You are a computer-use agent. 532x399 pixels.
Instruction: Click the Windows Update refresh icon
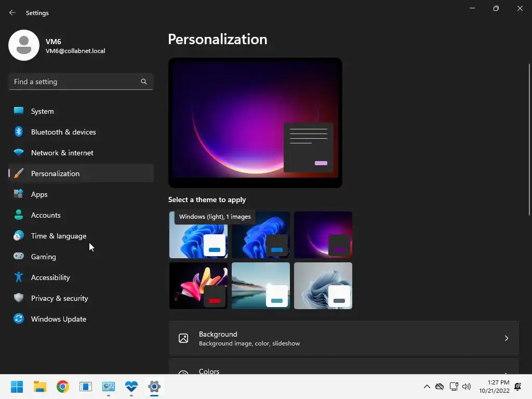tap(19, 318)
